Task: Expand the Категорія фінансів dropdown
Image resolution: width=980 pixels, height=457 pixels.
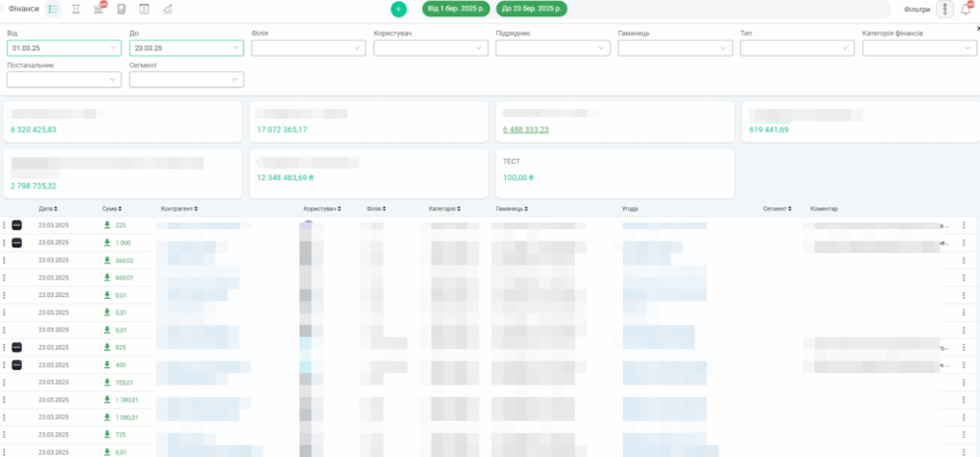Action: [x=920, y=48]
